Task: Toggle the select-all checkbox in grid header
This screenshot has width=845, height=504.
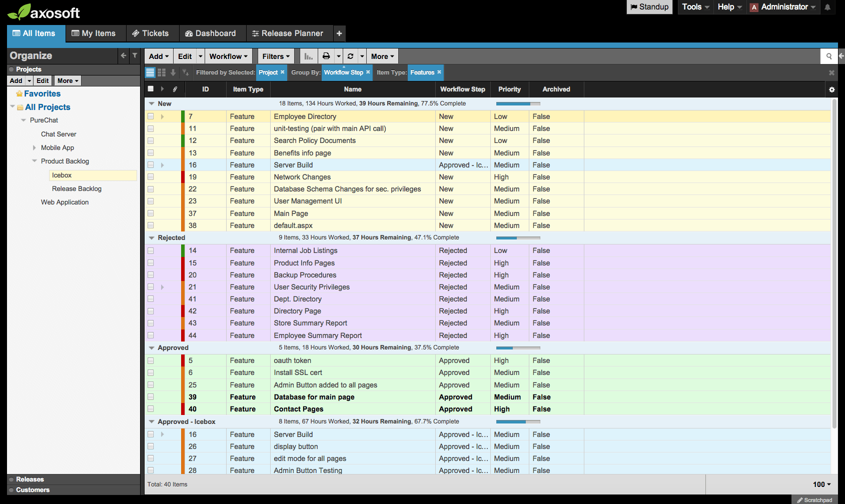Action: (x=151, y=89)
